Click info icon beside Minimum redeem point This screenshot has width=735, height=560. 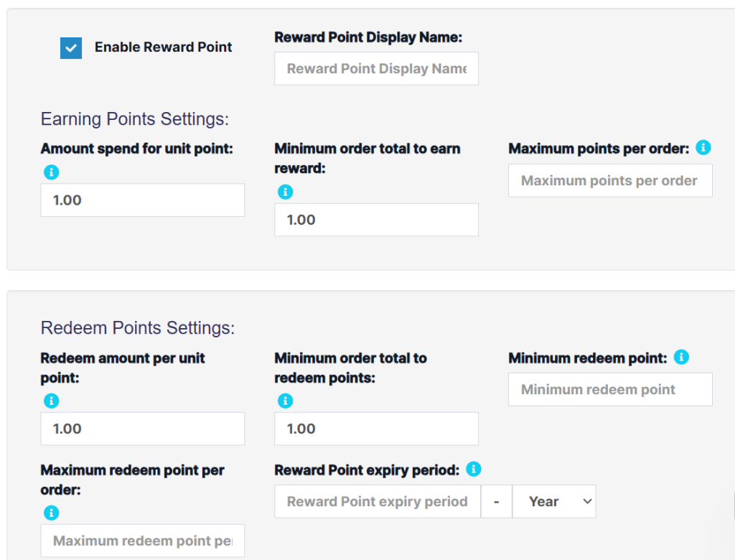[x=681, y=357]
